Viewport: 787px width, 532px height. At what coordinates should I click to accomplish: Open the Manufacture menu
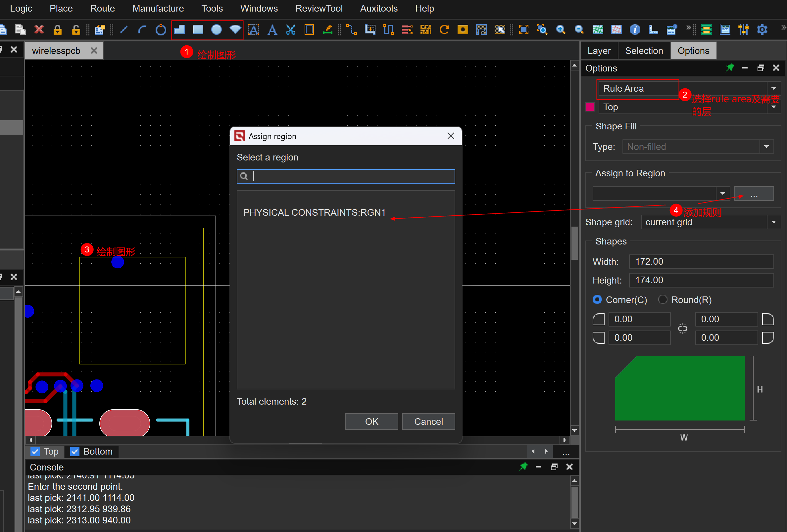158,9
